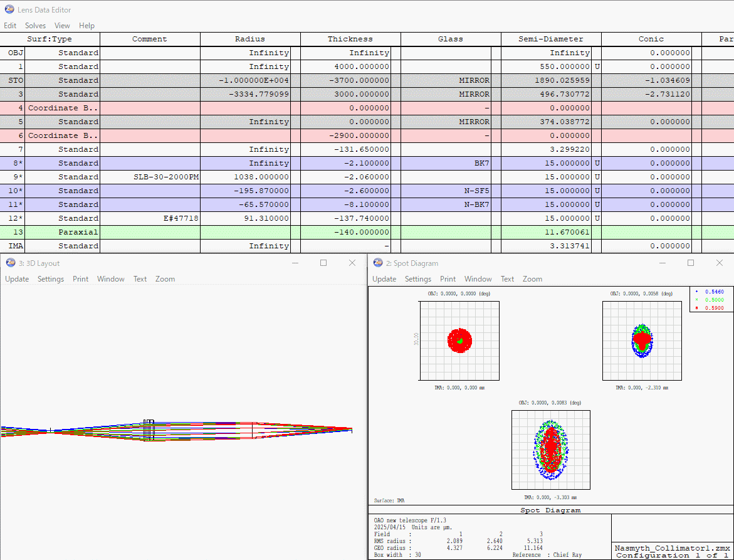This screenshot has width=734, height=560.
Task: Open Text menu in the Spot Diagram window
Action: coord(508,279)
